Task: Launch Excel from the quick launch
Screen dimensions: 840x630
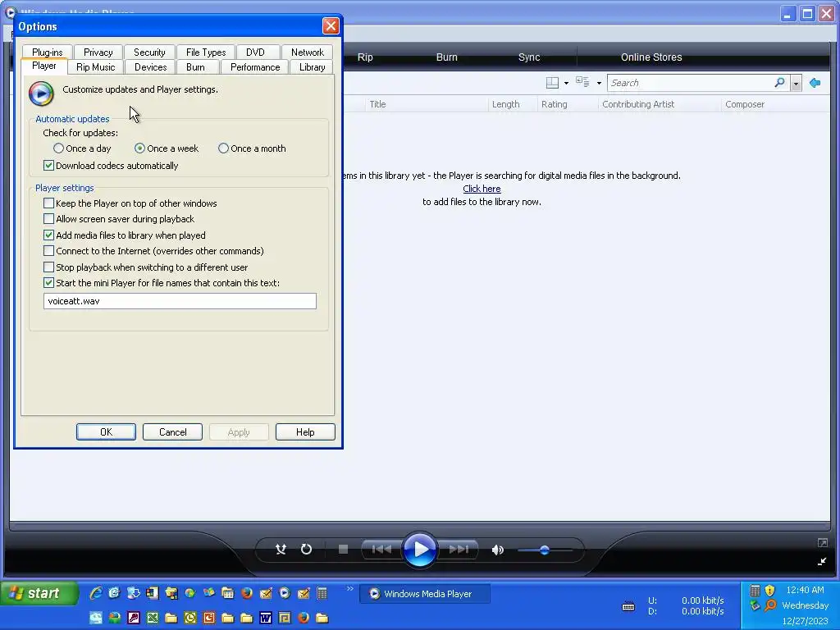Action: pyautogui.click(x=153, y=618)
